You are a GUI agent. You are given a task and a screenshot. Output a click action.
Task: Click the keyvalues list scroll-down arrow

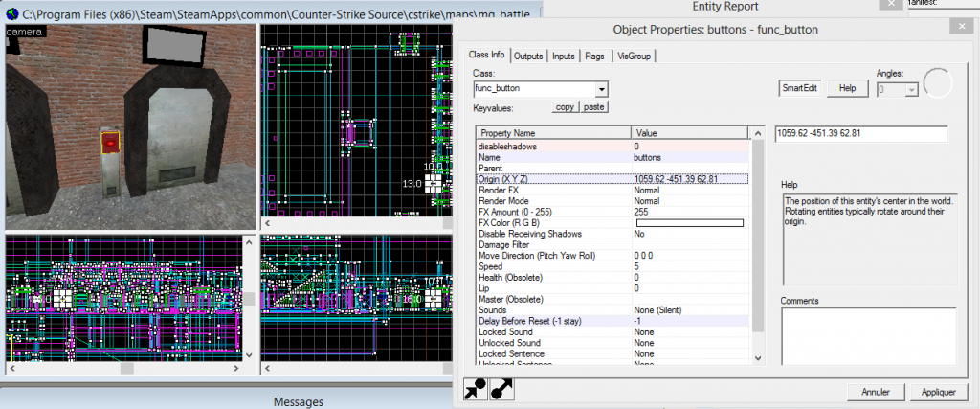pyautogui.click(x=758, y=358)
